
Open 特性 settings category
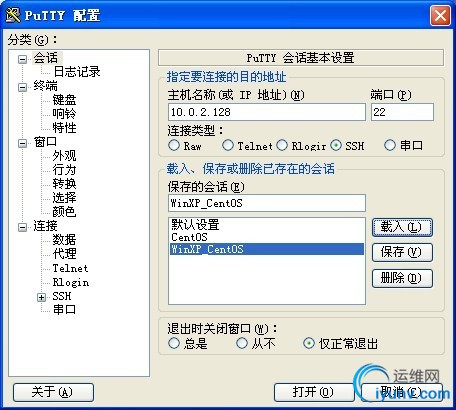(64, 128)
